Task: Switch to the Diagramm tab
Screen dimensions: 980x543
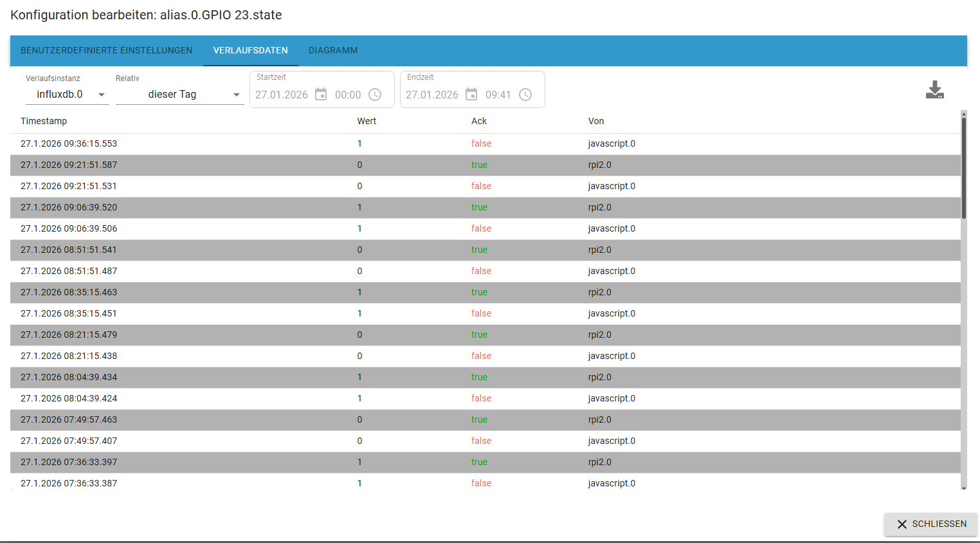Action: [333, 50]
